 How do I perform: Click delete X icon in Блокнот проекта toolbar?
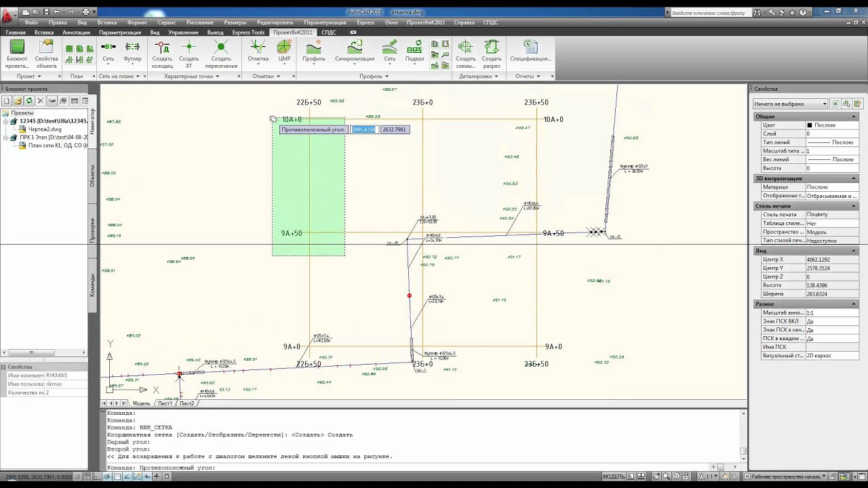pos(41,101)
